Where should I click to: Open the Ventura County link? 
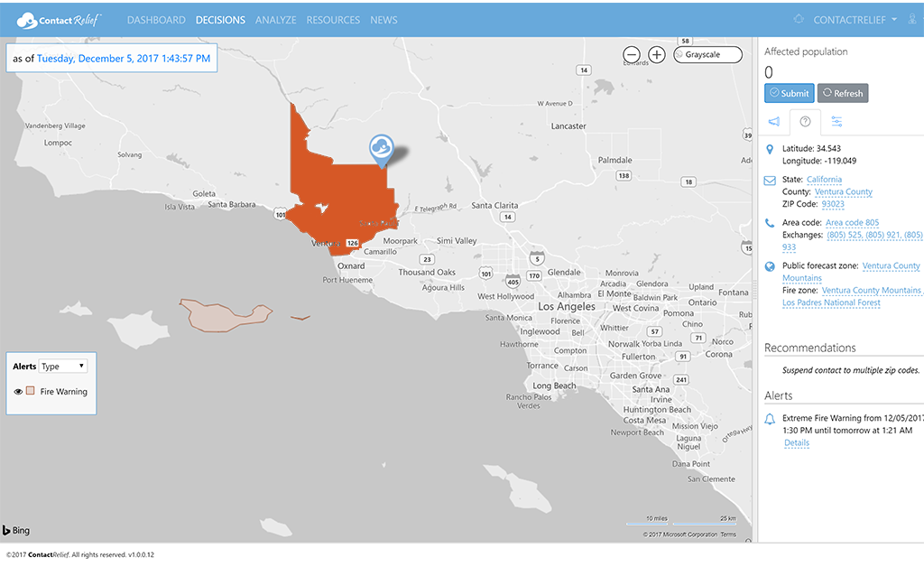click(x=844, y=191)
